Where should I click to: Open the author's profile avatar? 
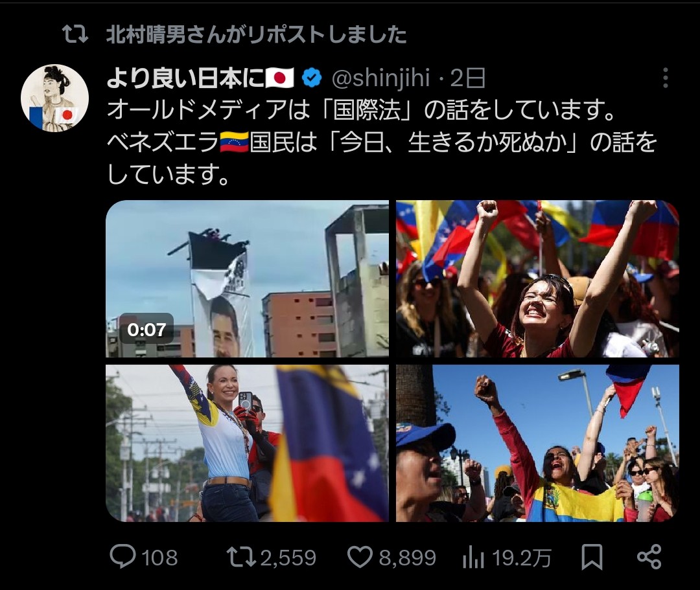tap(55, 98)
